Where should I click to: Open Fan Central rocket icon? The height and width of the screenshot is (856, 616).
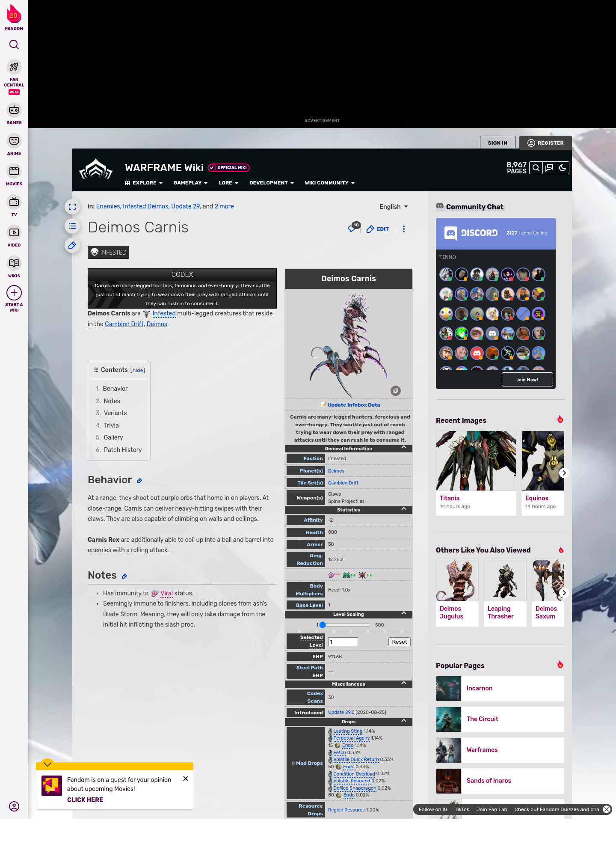coord(14,67)
